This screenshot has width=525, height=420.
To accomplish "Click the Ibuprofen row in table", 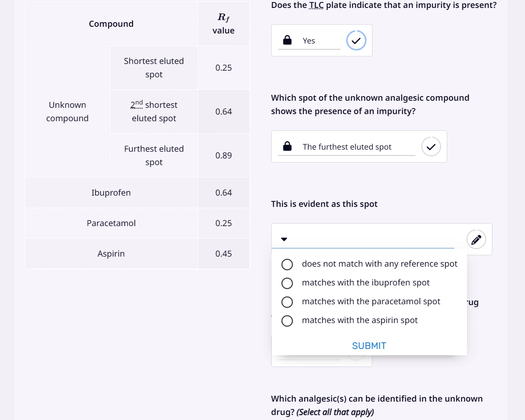I will pos(137,193).
